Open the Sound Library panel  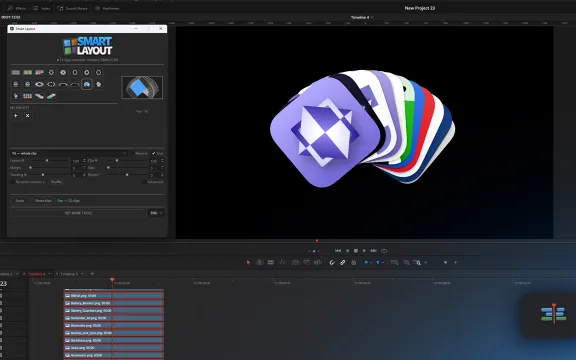tap(72, 8)
